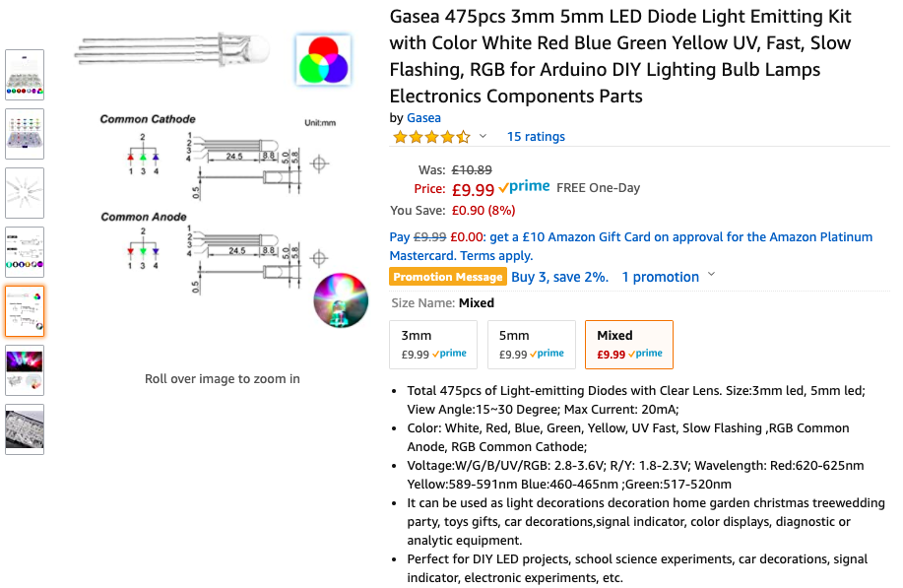Click the Prime logo next to price

click(524, 187)
